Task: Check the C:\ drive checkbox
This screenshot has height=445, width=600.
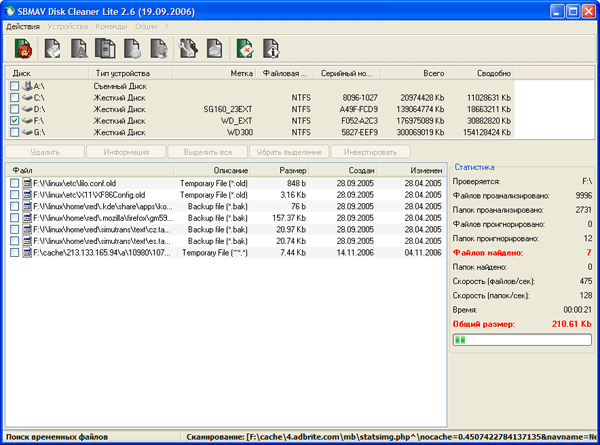Action: click(14, 98)
